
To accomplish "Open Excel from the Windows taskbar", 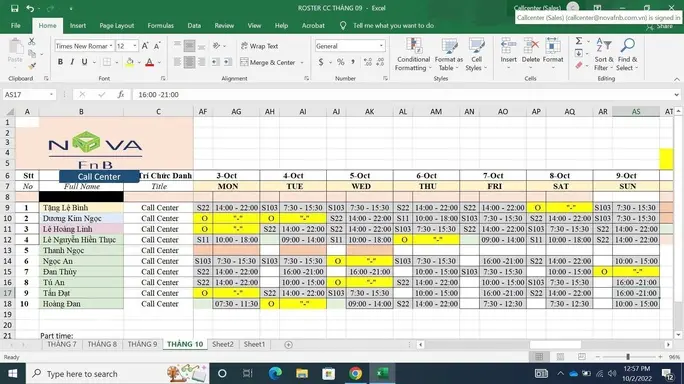I will coord(383,374).
